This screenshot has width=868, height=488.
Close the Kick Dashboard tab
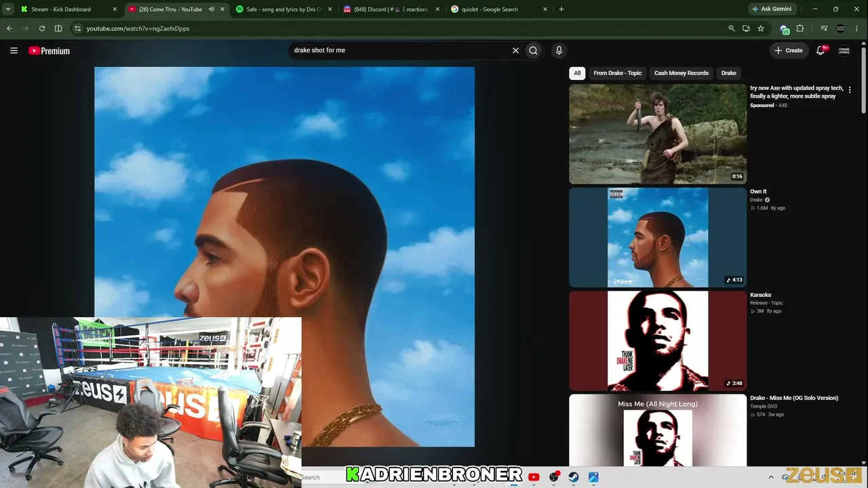(x=115, y=9)
